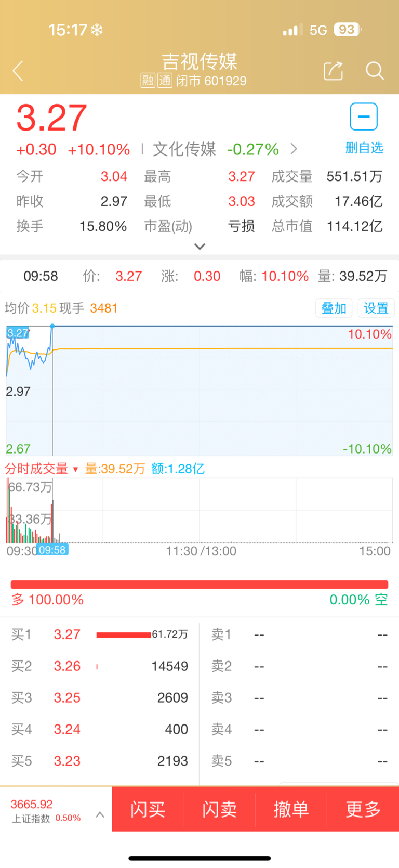Viewport: 399px width, 868px height.
Task: Select the 闪卖 quick sell tab
Action: (219, 809)
